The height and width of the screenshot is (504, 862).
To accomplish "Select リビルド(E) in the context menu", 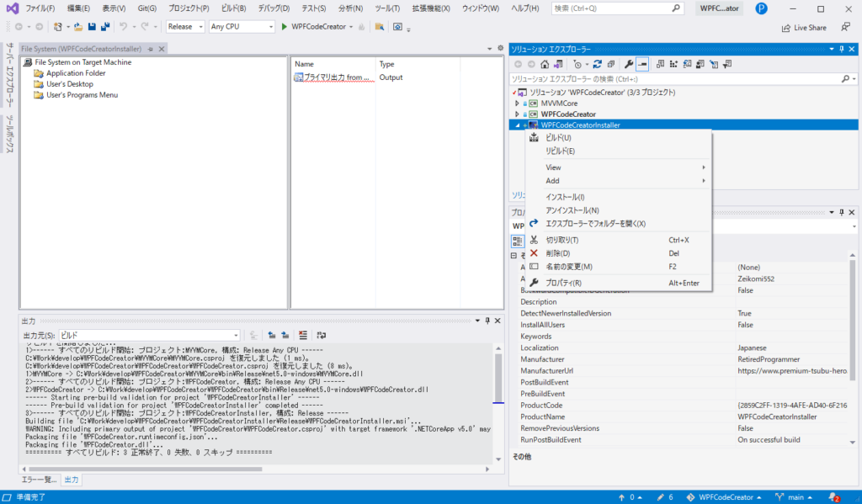I will pyautogui.click(x=619, y=151).
